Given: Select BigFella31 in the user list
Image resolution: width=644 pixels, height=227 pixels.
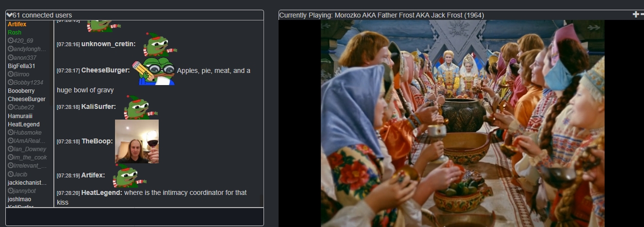Looking at the screenshot, I should point(21,66).
